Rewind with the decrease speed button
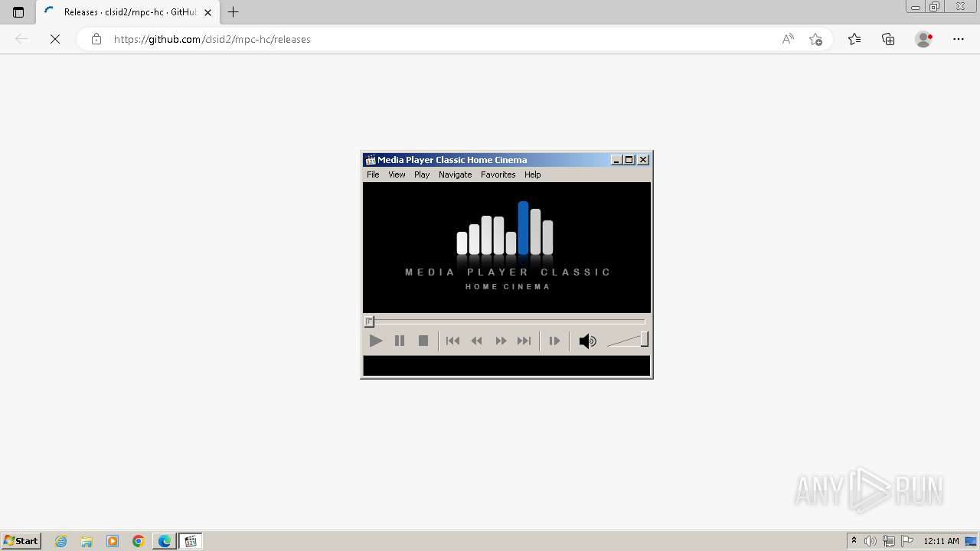The height and width of the screenshot is (551, 980). coord(476,341)
